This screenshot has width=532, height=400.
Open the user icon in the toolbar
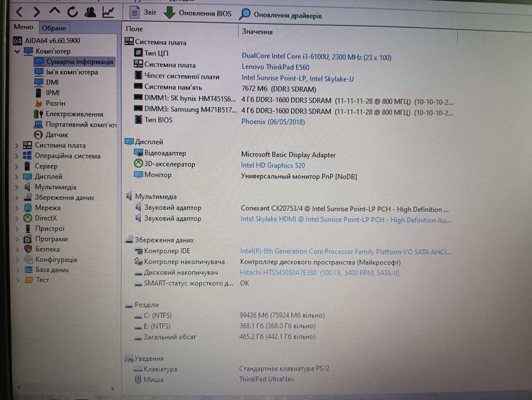[x=90, y=12]
